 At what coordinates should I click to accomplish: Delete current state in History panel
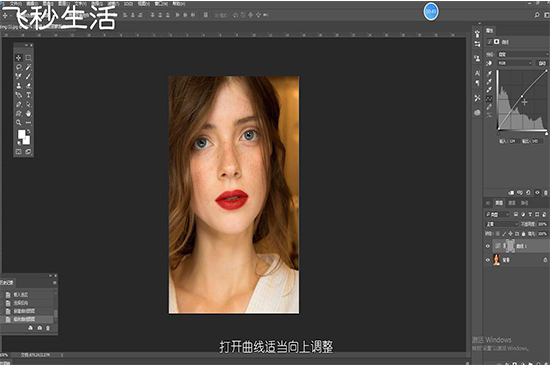tap(48, 328)
